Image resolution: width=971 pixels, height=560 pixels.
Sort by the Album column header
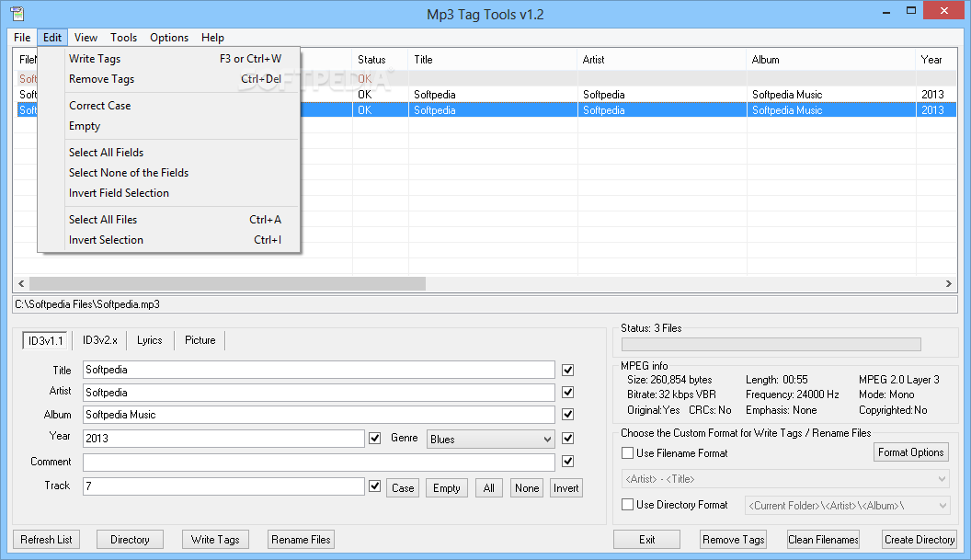pos(830,60)
